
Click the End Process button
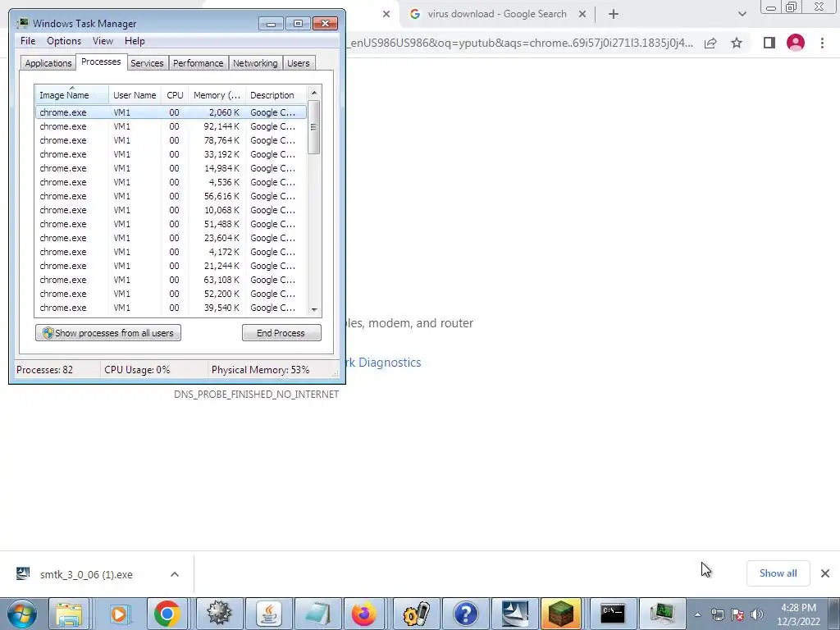tap(281, 333)
